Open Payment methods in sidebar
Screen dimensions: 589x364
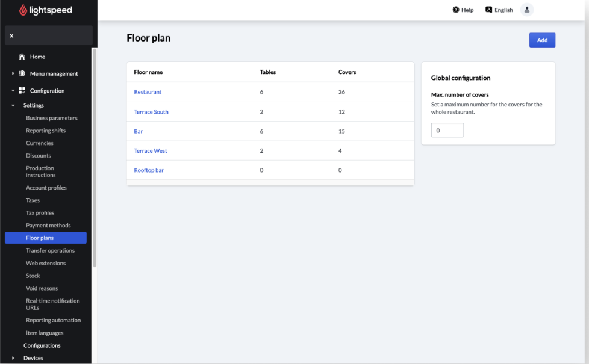pos(48,226)
